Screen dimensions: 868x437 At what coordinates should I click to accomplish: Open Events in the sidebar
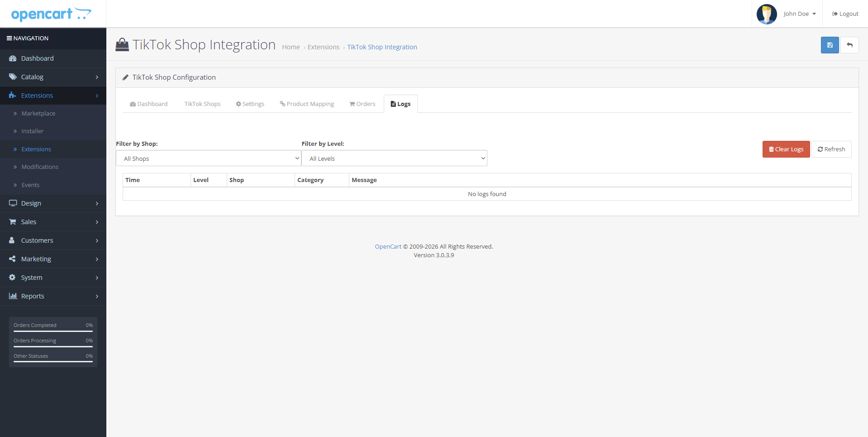click(x=53, y=185)
